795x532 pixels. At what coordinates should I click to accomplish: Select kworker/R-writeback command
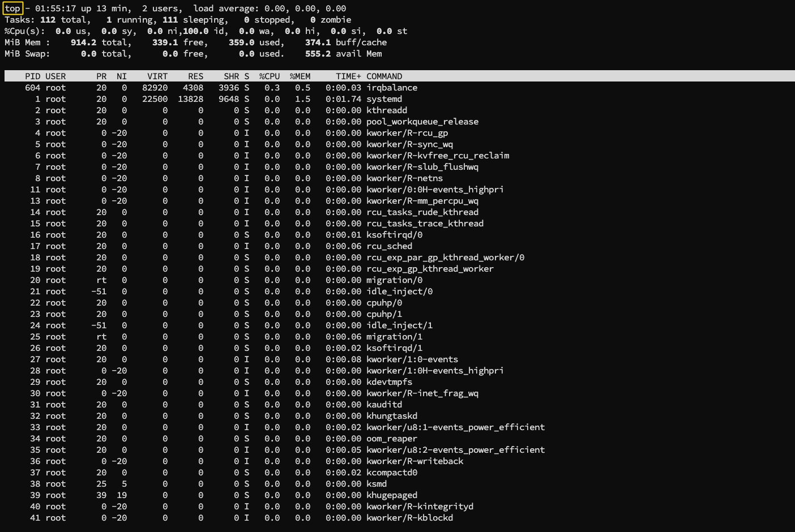(415, 461)
